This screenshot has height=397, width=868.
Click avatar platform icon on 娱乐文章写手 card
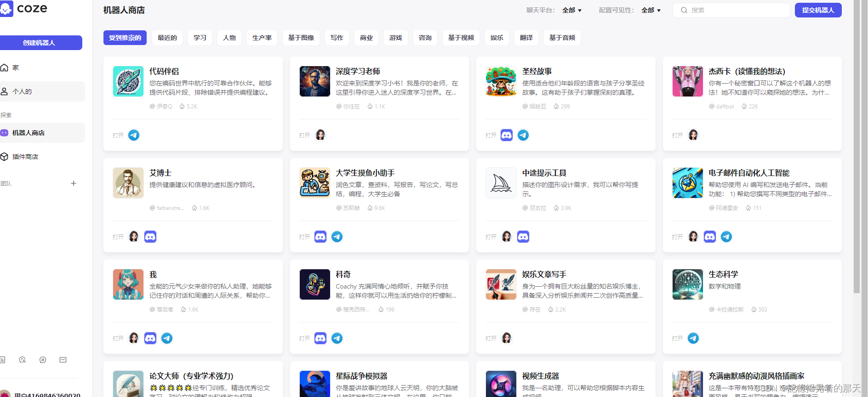pos(507,338)
